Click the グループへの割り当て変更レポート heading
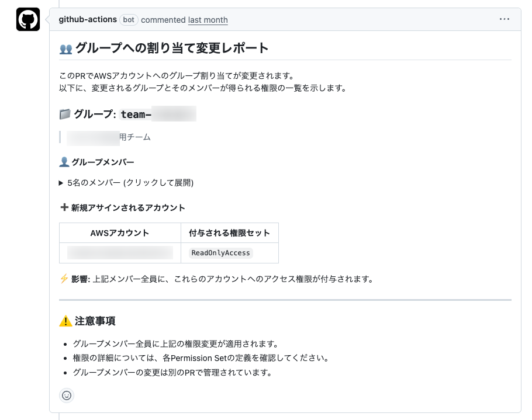Viewport: 532px width, 420px height. [172, 48]
